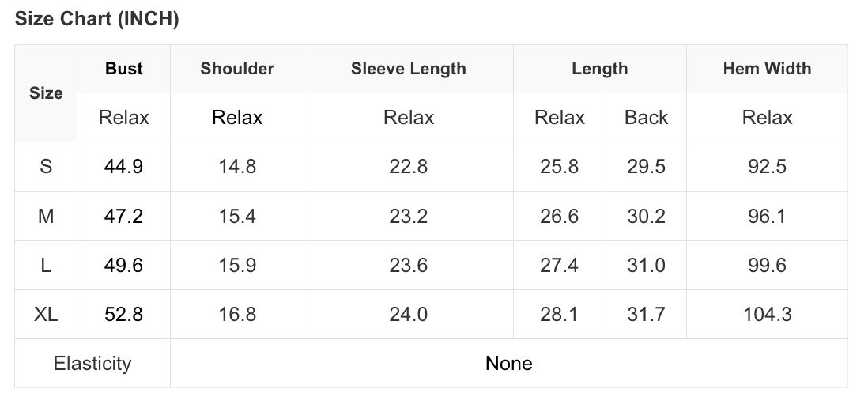Select the Shoulder column header

237,69
